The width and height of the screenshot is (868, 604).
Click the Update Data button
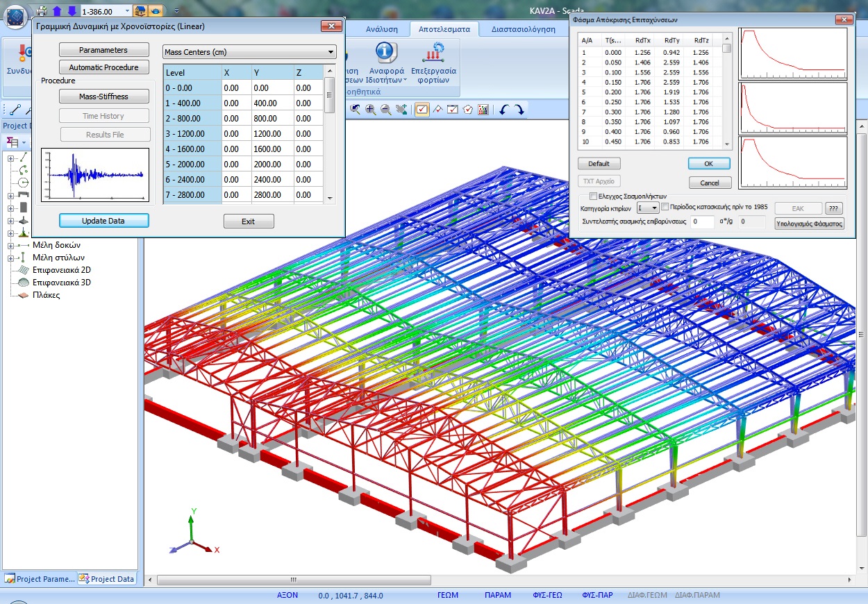coord(104,221)
